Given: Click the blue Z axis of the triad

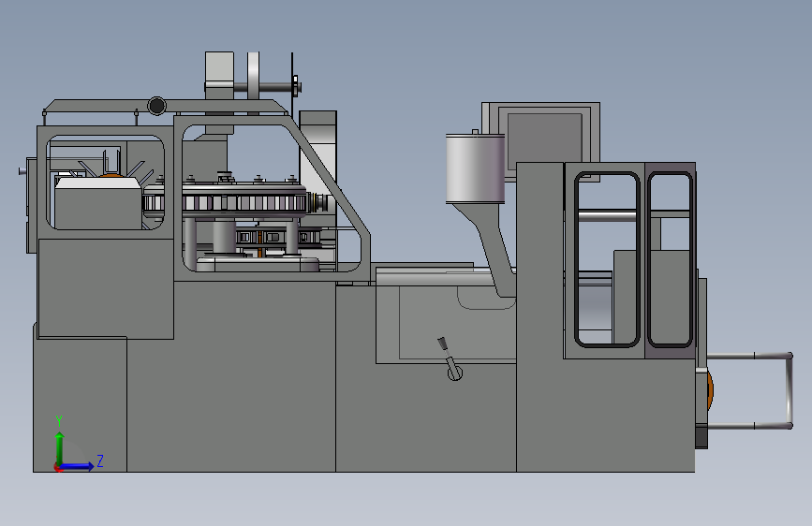Looking at the screenshot, I should coord(78,466).
